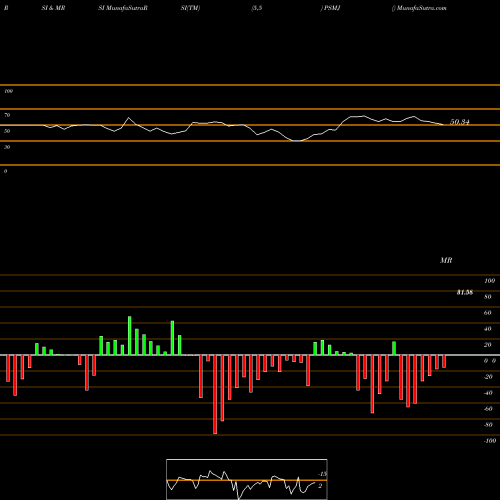Click the 70 level label on RSI
Image resolution: width=500 pixels, height=500 pixels.
tap(7, 115)
